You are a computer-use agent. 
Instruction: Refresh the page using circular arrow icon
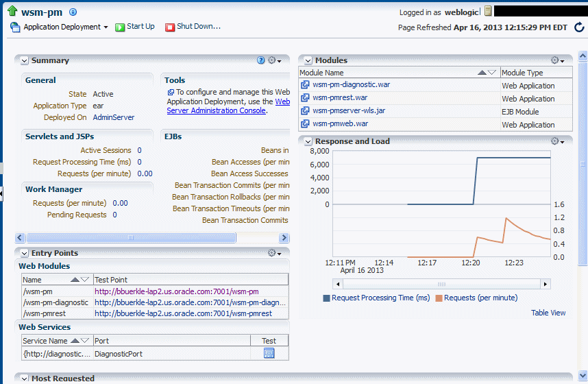tap(579, 27)
